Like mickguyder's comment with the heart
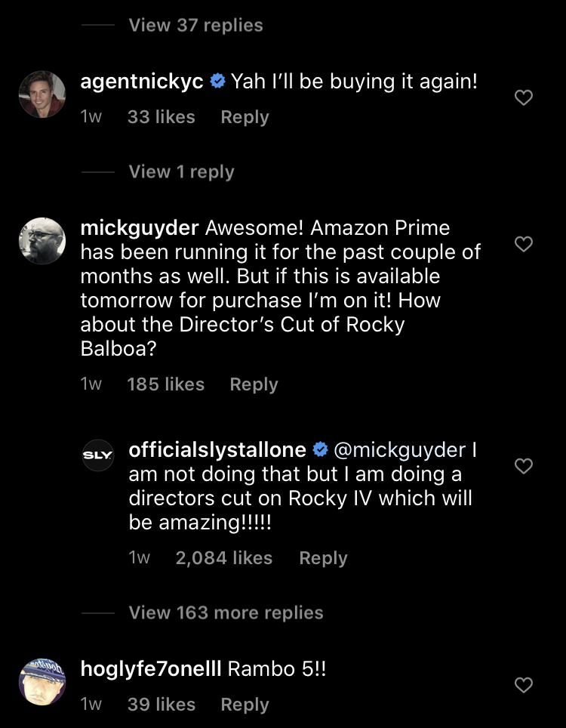Screen dimensions: 566x728 [523, 244]
